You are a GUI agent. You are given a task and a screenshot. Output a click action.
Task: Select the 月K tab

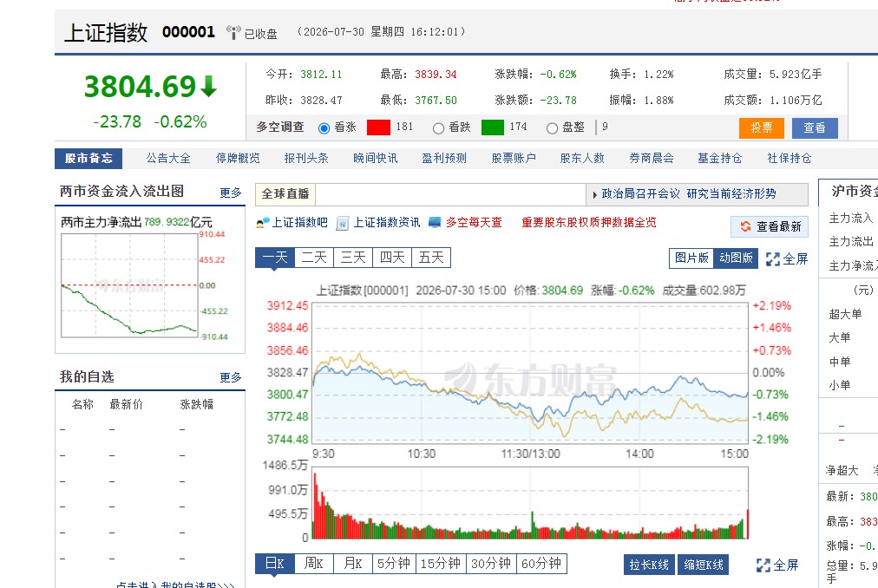(353, 564)
